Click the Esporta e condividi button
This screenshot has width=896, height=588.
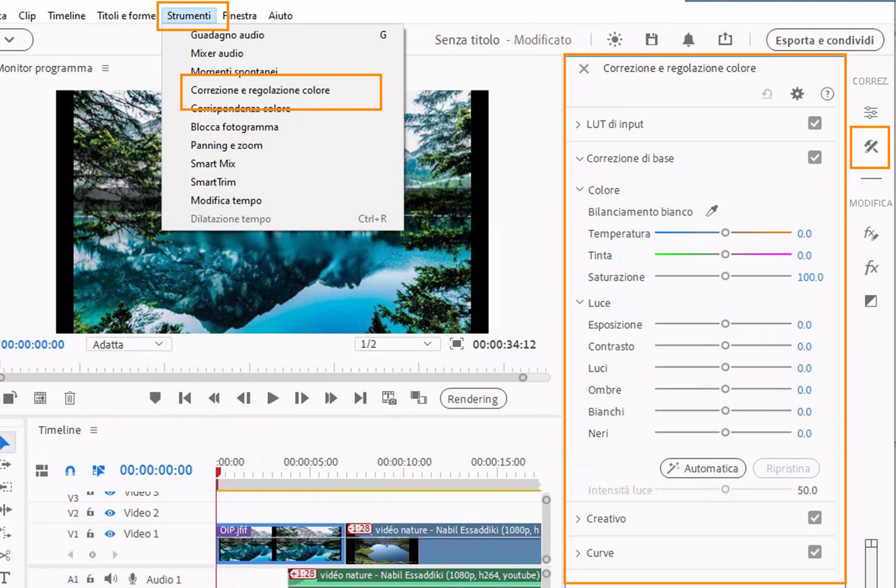point(825,40)
